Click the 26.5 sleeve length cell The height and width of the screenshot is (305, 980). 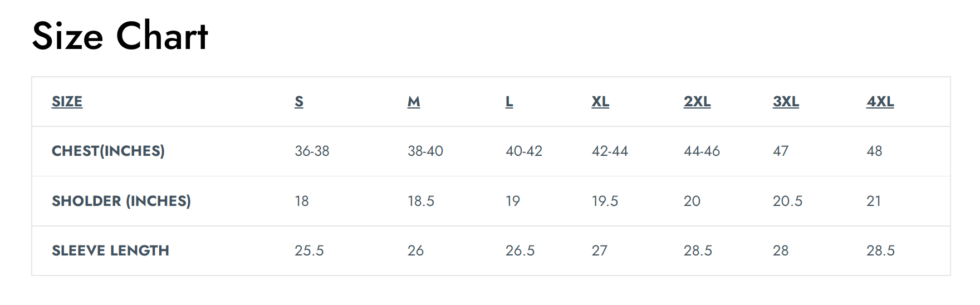tap(520, 250)
